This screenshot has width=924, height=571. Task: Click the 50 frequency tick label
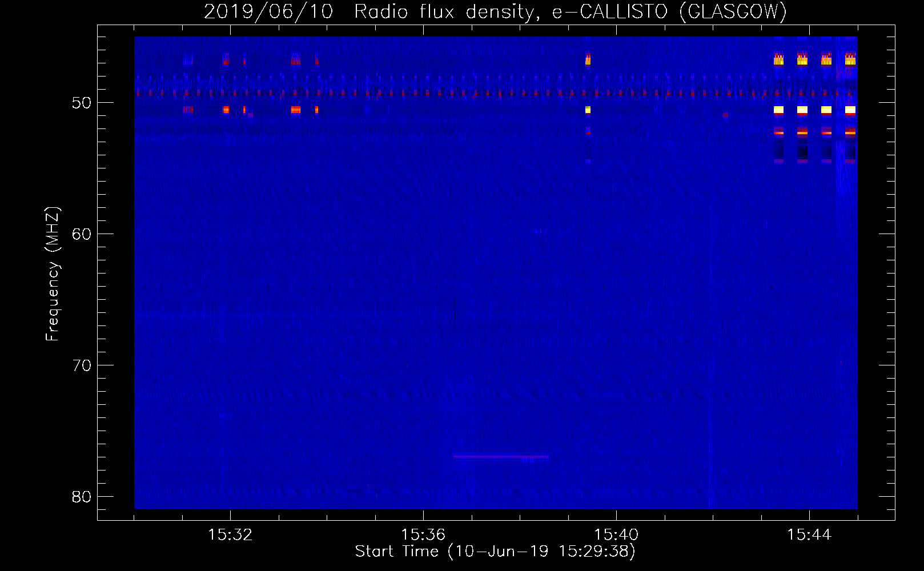(x=82, y=103)
